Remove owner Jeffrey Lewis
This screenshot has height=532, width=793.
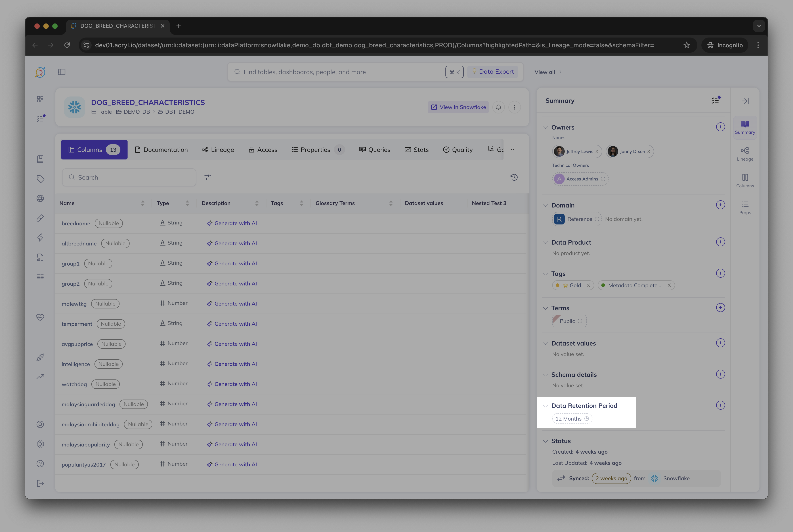[597, 152]
